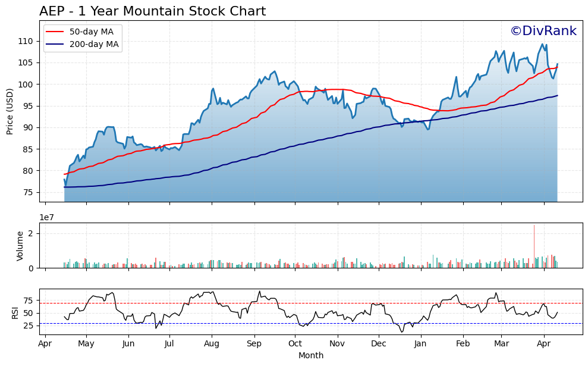The height and width of the screenshot is (366, 588).
Task: Click the 90 price axis tick label
Action: click(x=28, y=127)
